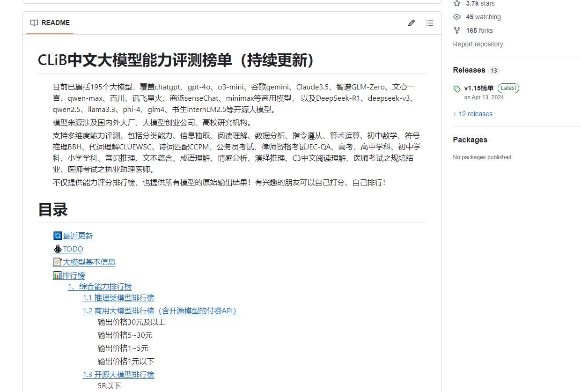Go to 最近更新 section
This screenshot has height=392, width=581.
[x=78, y=236]
